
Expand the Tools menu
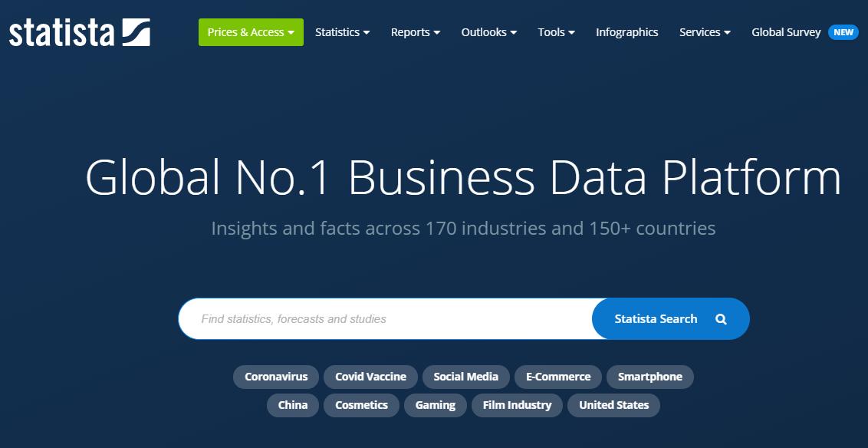pyautogui.click(x=556, y=32)
